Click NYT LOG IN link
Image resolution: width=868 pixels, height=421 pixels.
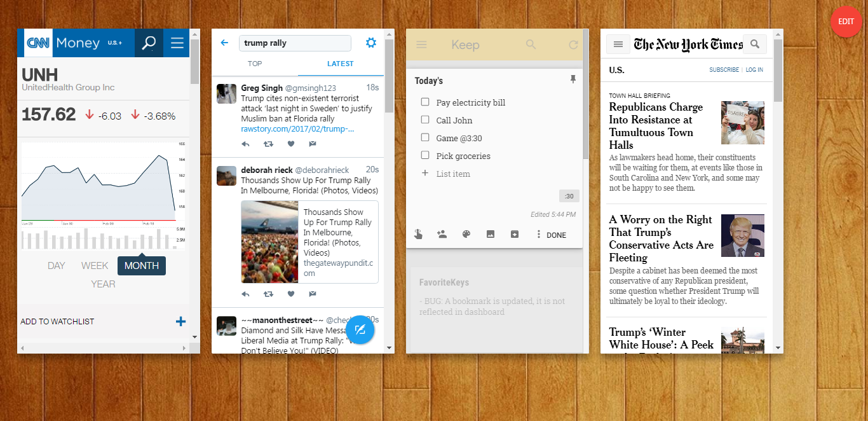point(754,70)
